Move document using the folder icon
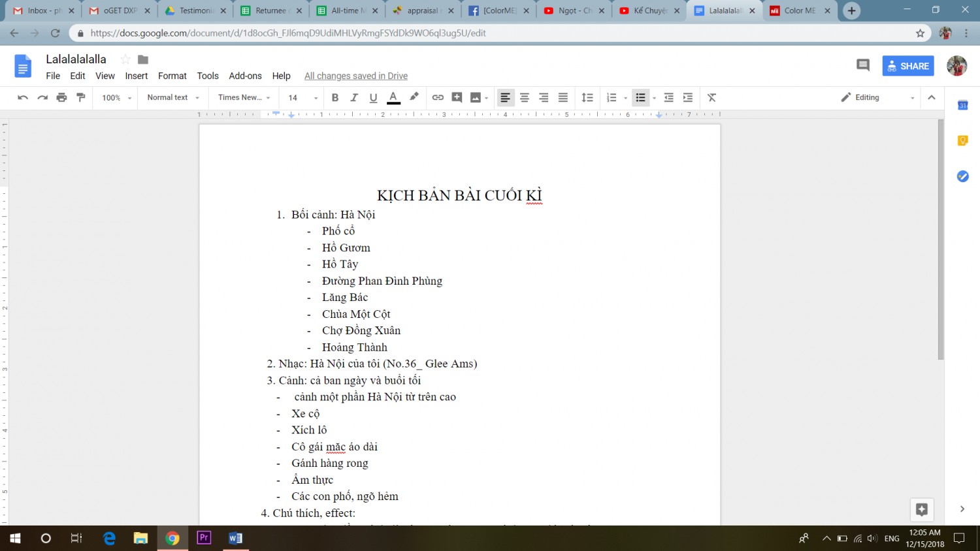Image resolution: width=980 pixels, height=551 pixels. tap(143, 59)
